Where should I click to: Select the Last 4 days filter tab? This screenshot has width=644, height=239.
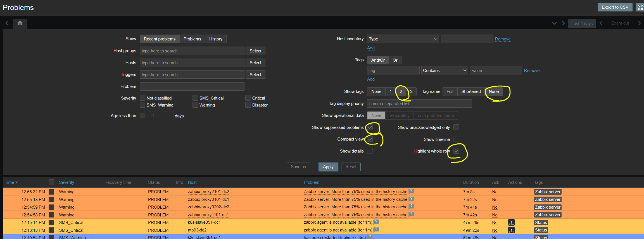point(582,24)
